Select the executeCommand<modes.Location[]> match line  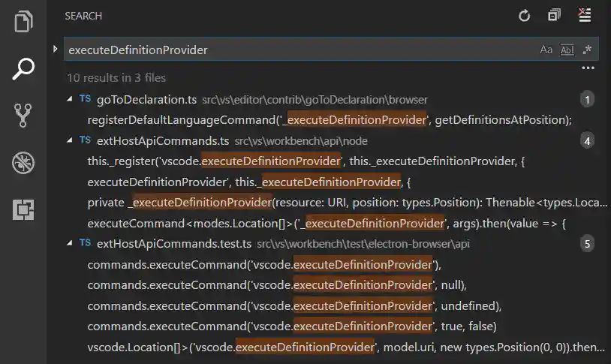tap(327, 224)
